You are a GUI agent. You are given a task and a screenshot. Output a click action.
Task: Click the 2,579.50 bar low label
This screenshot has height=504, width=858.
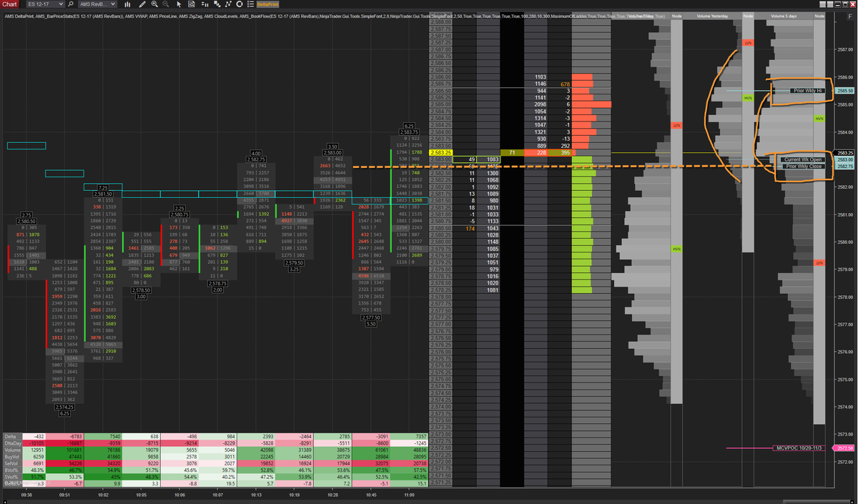tap(295, 262)
